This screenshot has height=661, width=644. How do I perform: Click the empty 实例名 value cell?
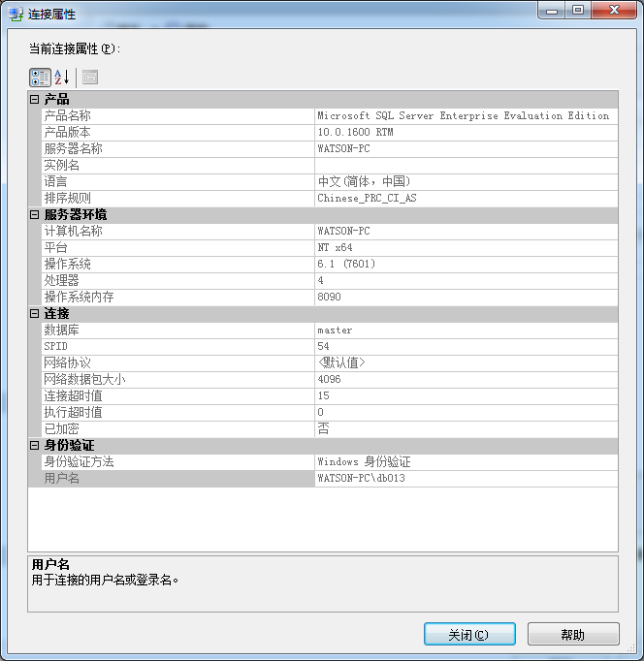tap(466, 165)
